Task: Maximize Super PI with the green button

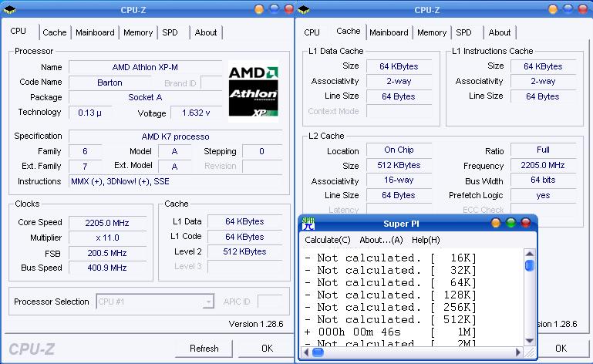Action: 510,224
